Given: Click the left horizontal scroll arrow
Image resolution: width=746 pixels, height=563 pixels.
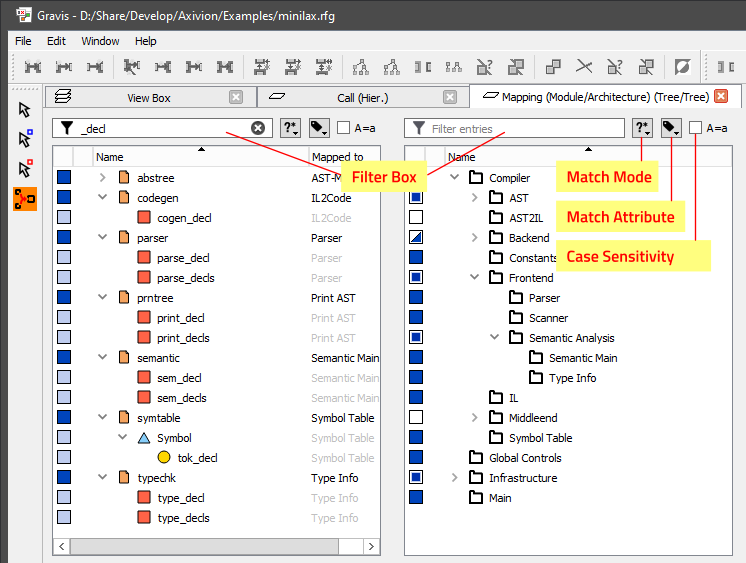Looking at the screenshot, I should 61,546.
